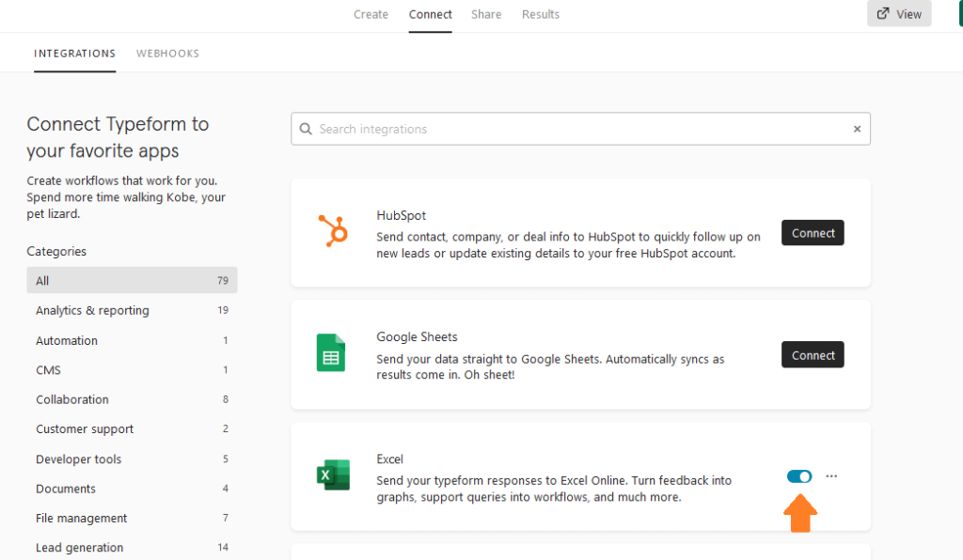Select Analytics & reporting category
The width and height of the screenshot is (963, 560).
coord(132,310)
